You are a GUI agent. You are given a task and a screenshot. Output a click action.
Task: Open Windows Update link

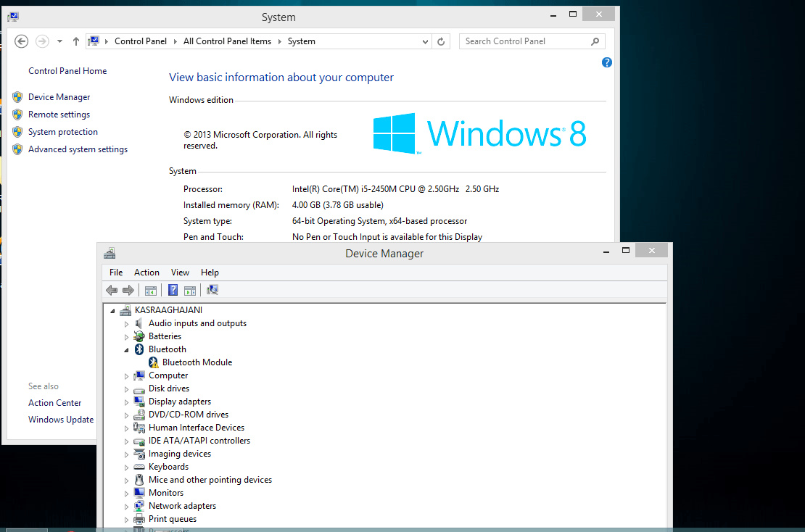(61, 420)
